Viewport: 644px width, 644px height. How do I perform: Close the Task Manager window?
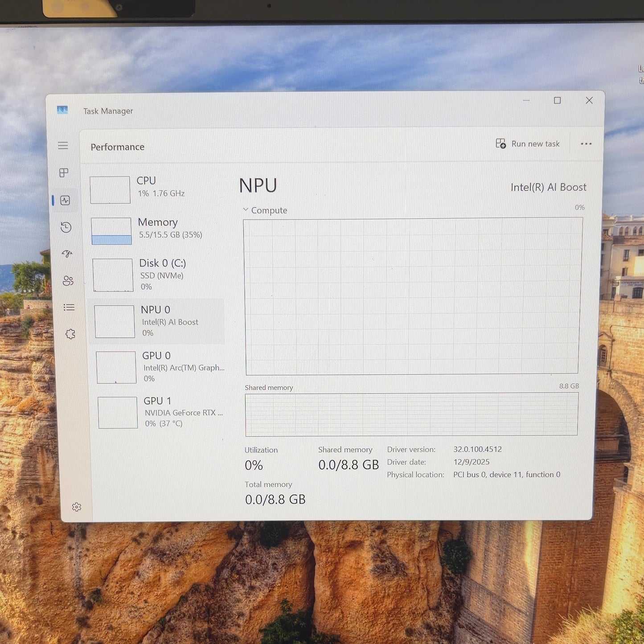(589, 100)
